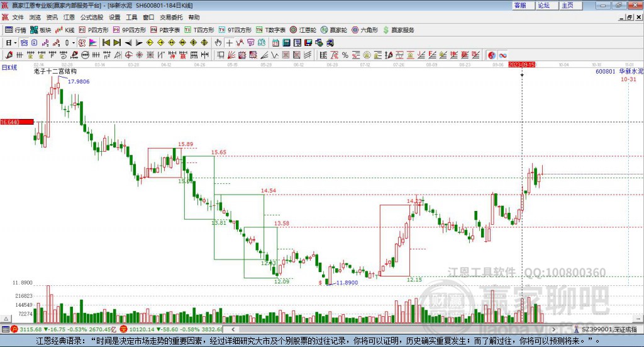The height and width of the screenshot is (347, 644).
Task: Jump to last bar with green skip-forward icon
Action: pyautogui.click(x=117, y=43)
